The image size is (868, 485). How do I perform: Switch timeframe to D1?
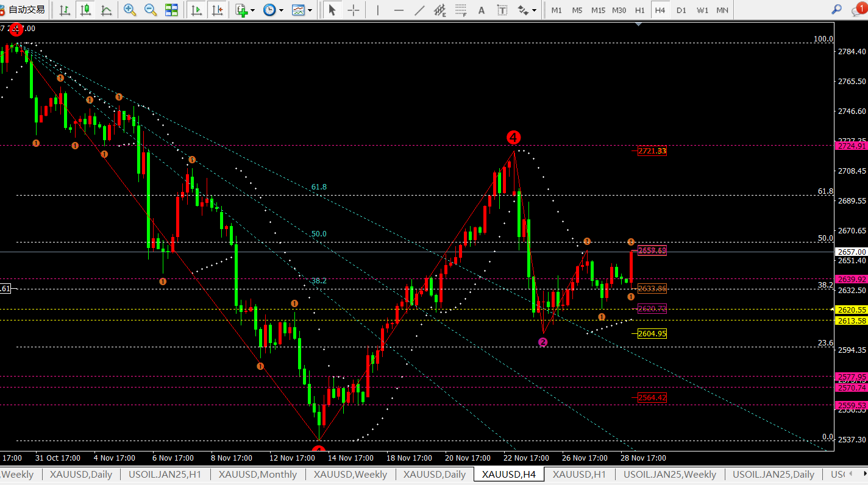[681, 10]
